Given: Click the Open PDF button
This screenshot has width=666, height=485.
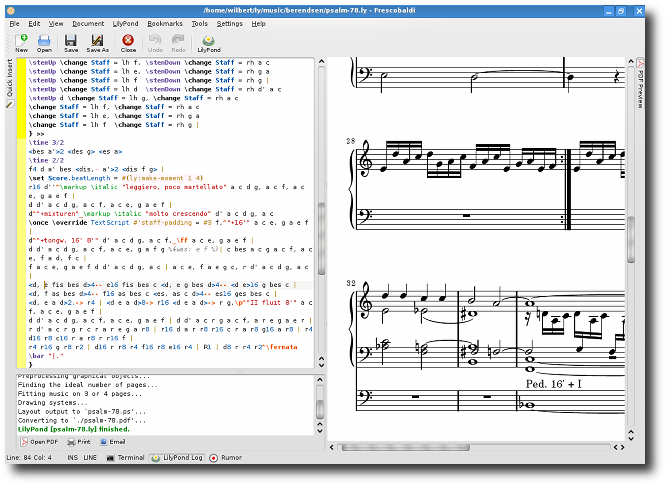Looking at the screenshot, I should click(x=40, y=442).
